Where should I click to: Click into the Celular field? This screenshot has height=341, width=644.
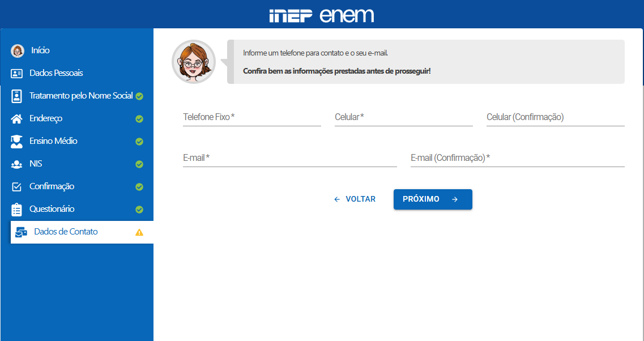coord(403,118)
